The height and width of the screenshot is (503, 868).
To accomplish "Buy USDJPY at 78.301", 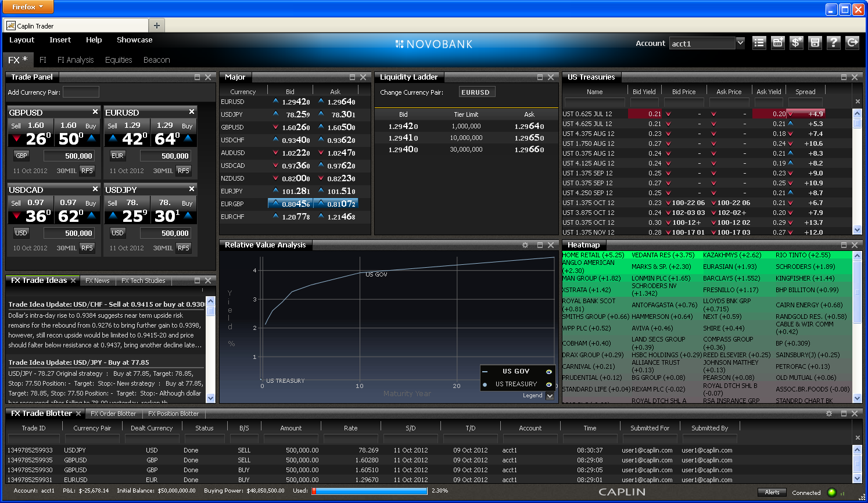I will tap(173, 210).
